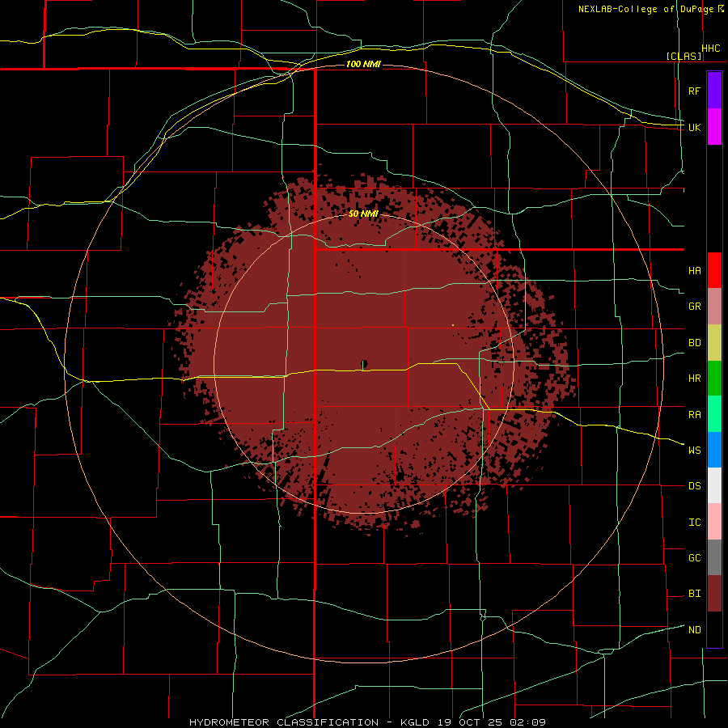
Task: Click the GR pink legend swatch
Action: (x=714, y=307)
